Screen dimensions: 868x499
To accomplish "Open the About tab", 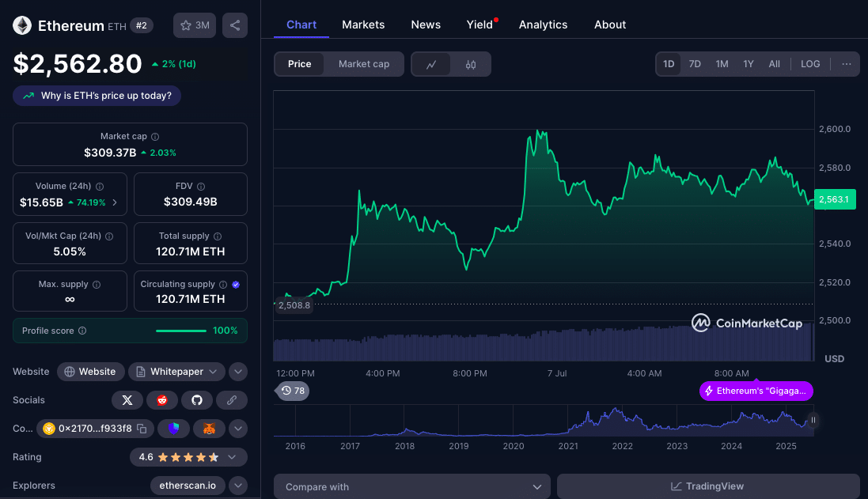I will click(x=610, y=25).
